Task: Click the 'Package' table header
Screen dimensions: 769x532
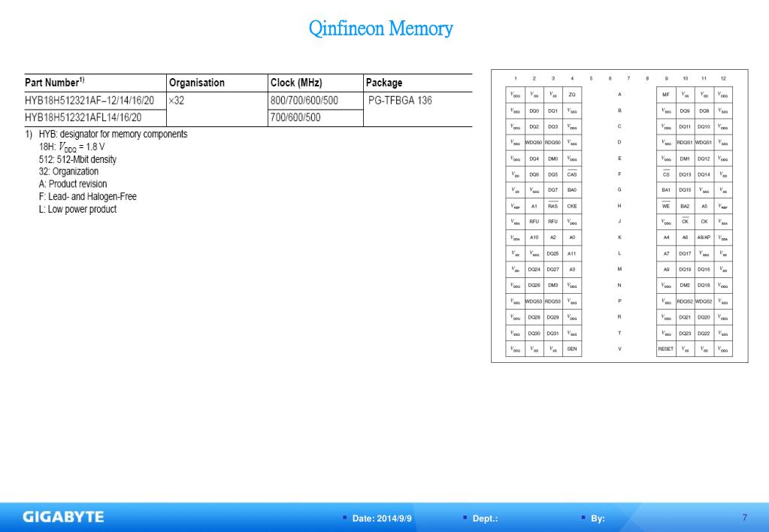Action: [x=384, y=83]
